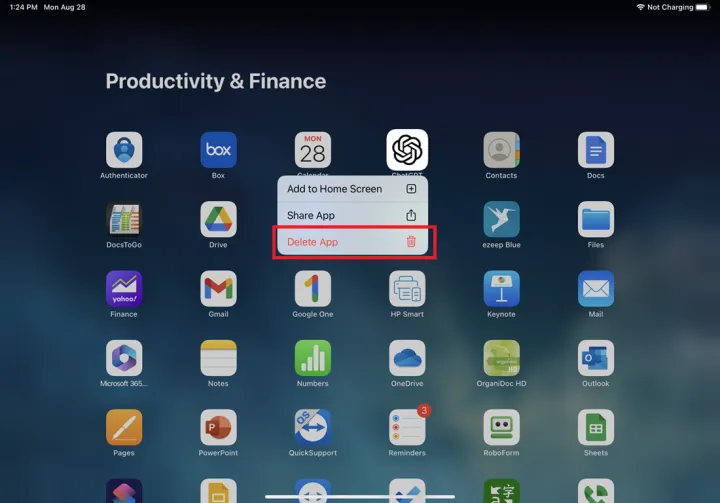Viewport: 720px width, 503px height.
Task: Open the PowerPoint app
Action: (x=218, y=428)
